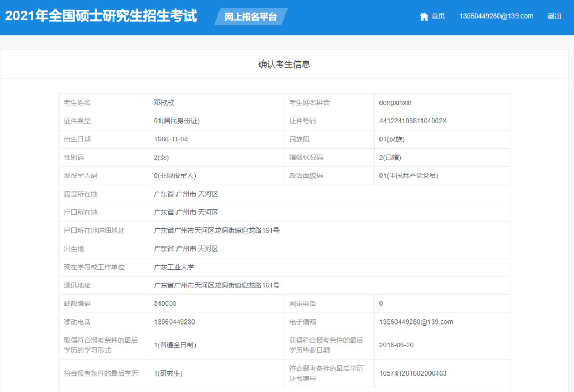Click the candidate name value 邓欣欣

(x=164, y=103)
